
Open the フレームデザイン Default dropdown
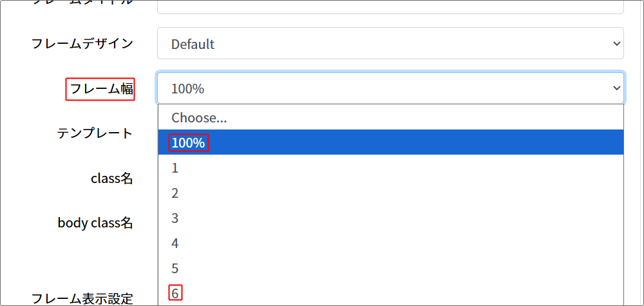point(390,44)
